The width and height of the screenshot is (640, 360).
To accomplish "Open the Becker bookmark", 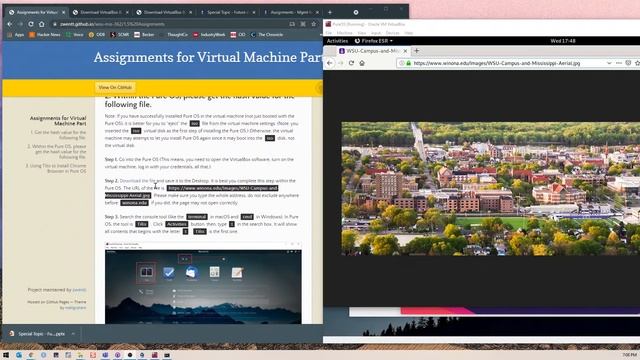I will coord(144,35).
